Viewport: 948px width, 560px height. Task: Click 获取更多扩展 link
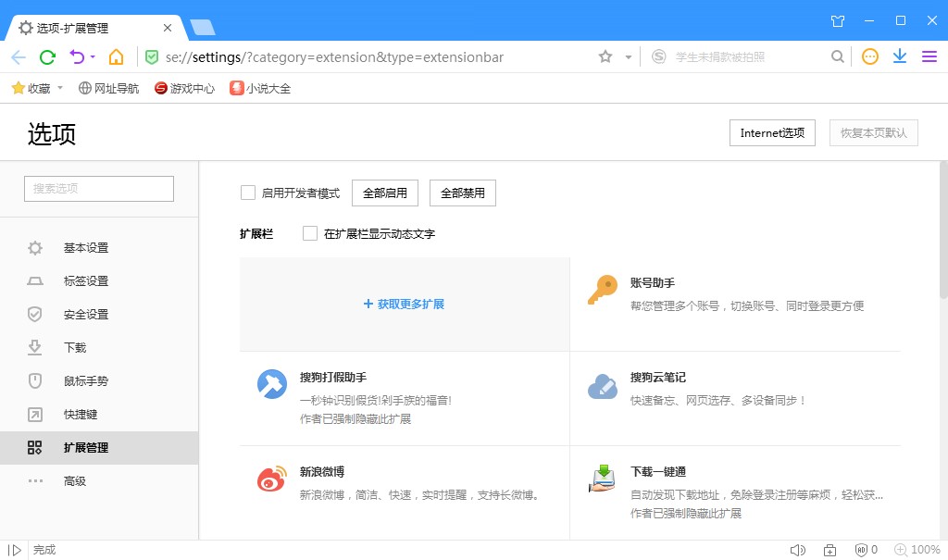coord(405,304)
